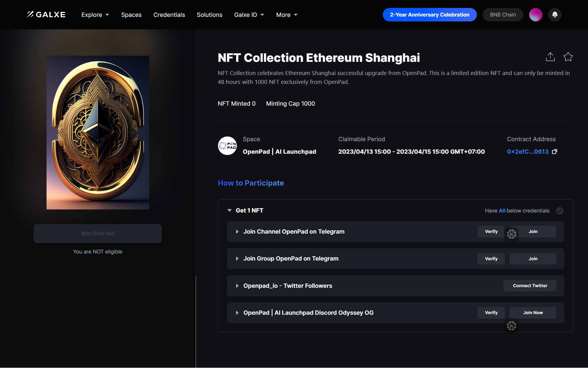Click the credentials checkmark circle icon
Image resolution: width=588 pixels, height=368 pixels.
560,211
